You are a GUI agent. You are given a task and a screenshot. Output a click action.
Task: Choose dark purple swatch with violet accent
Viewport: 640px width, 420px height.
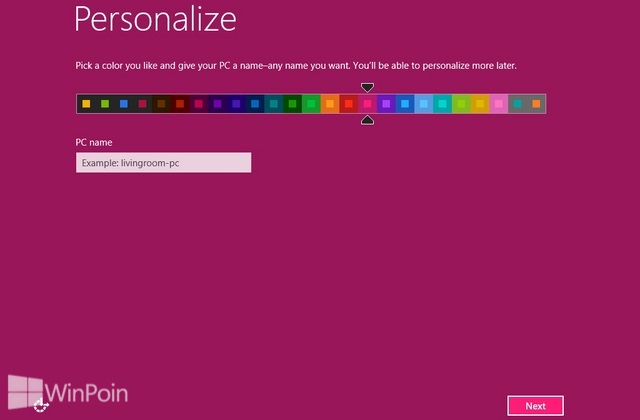(x=218, y=104)
